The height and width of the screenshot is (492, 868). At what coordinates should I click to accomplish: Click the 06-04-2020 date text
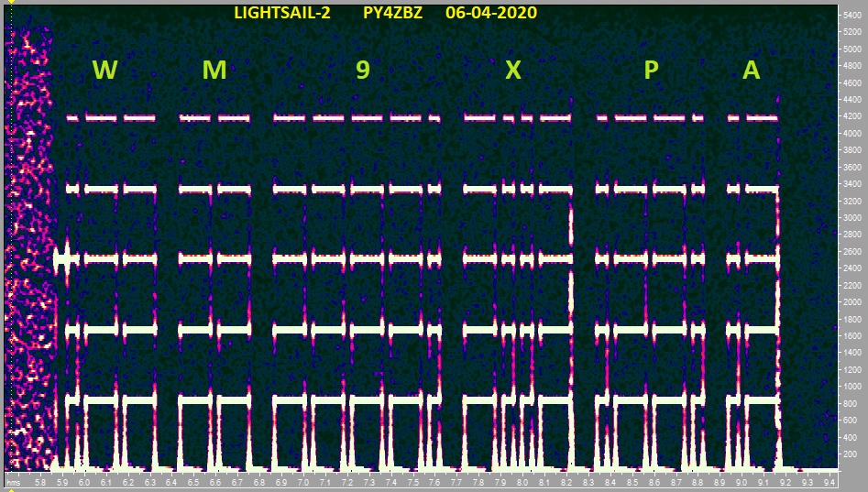491,13
